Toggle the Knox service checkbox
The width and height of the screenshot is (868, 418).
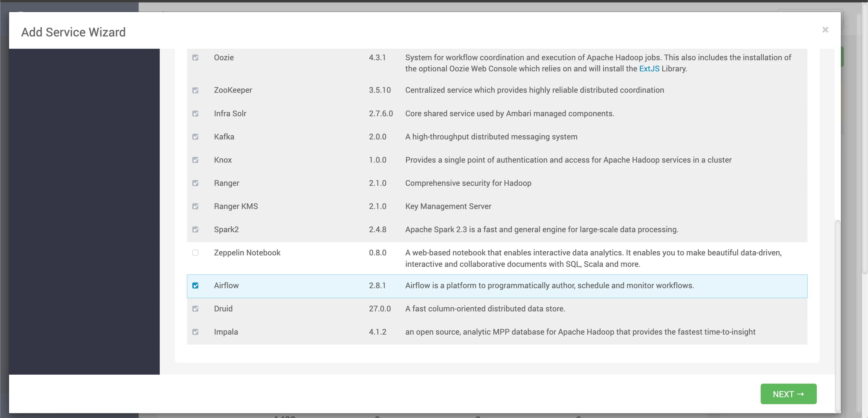point(195,160)
